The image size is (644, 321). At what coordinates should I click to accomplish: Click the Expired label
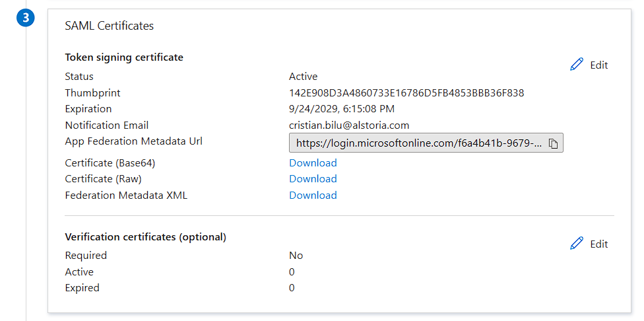pos(82,288)
